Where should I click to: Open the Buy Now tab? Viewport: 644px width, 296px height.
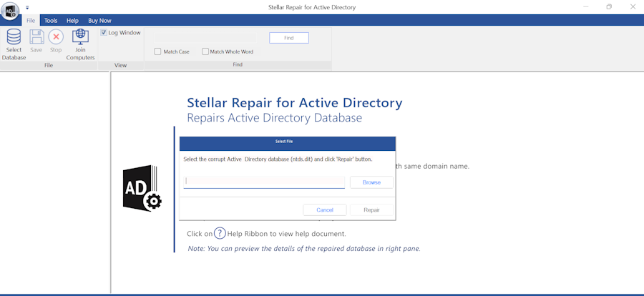pos(99,21)
